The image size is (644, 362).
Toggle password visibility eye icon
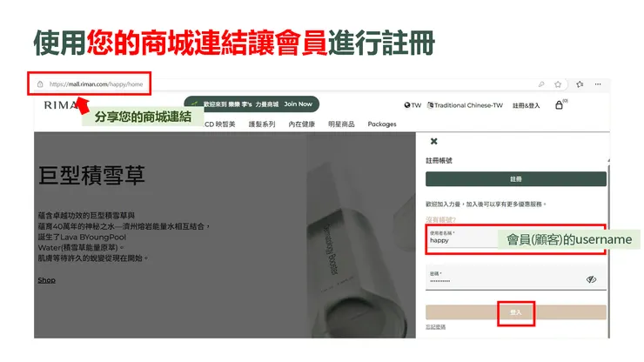tap(591, 279)
